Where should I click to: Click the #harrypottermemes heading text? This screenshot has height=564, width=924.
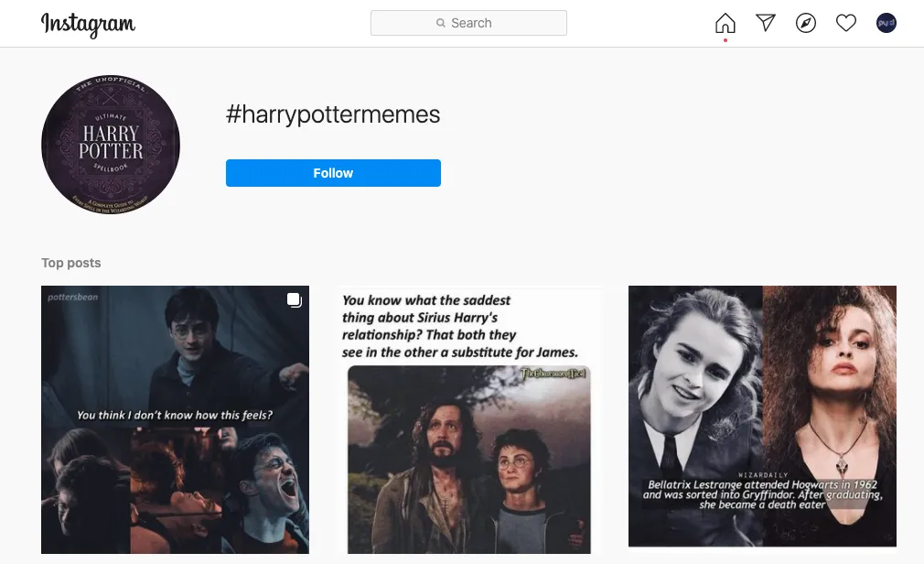point(333,114)
